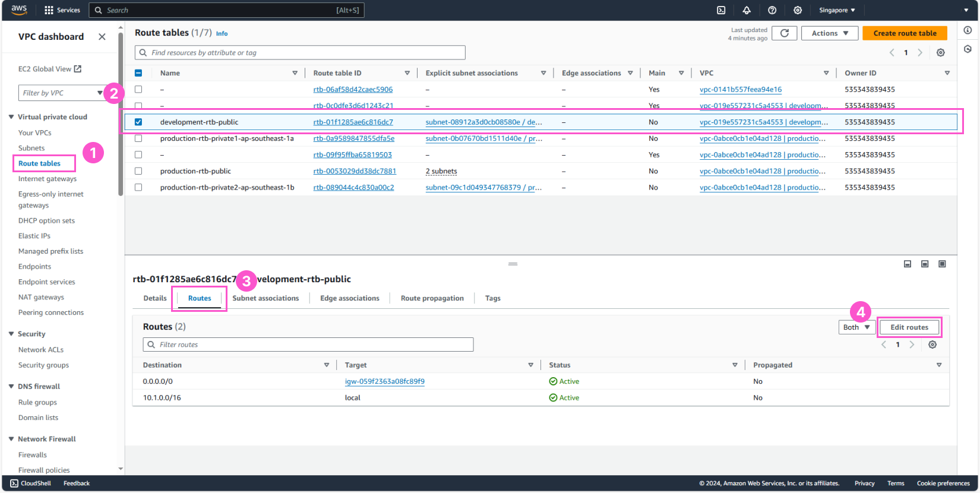Launch CloudShell from the top bar icon
Viewport: 980px width, 493px height.
point(721,10)
